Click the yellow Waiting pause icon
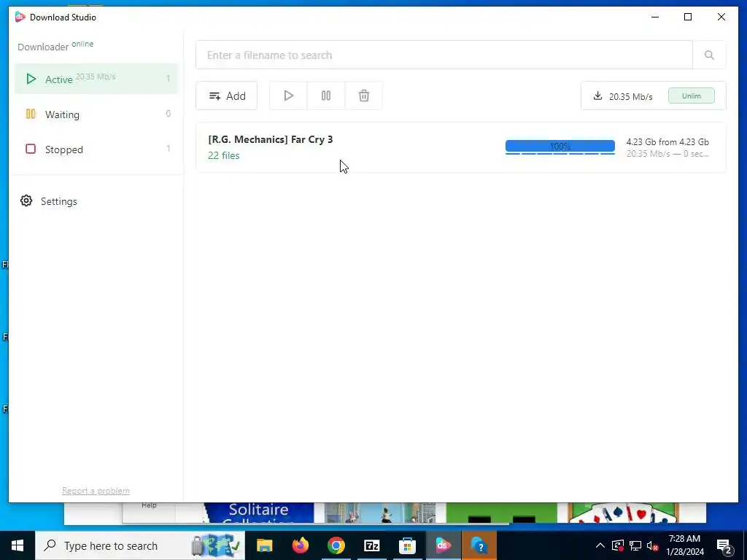The image size is (747, 560). tap(31, 114)
